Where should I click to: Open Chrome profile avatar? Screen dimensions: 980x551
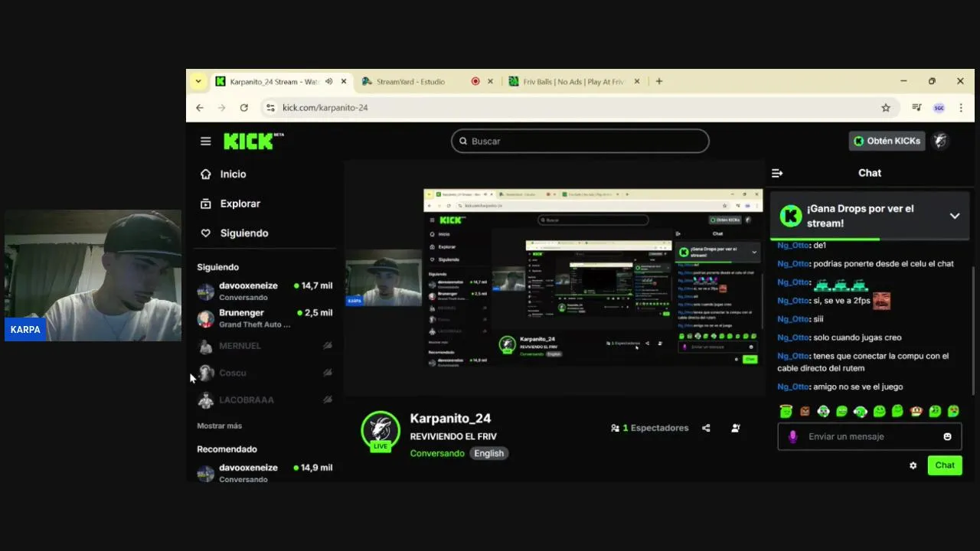coord(939,108)
